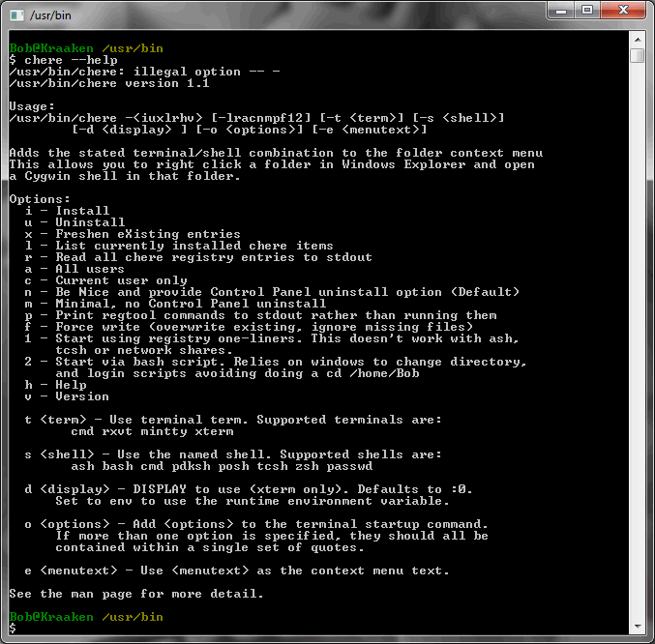The width and height of the screenshot is (655, 644).
Task: Click the 'chere version 1.1' line
Action: [109, 83]
